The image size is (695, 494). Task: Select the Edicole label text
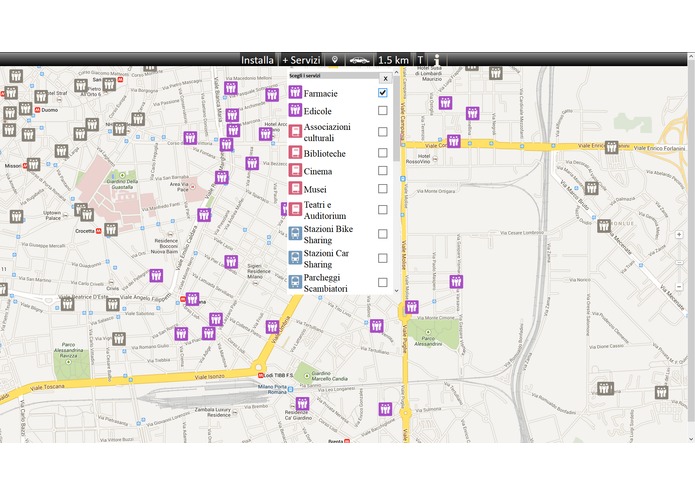[317, 111]
